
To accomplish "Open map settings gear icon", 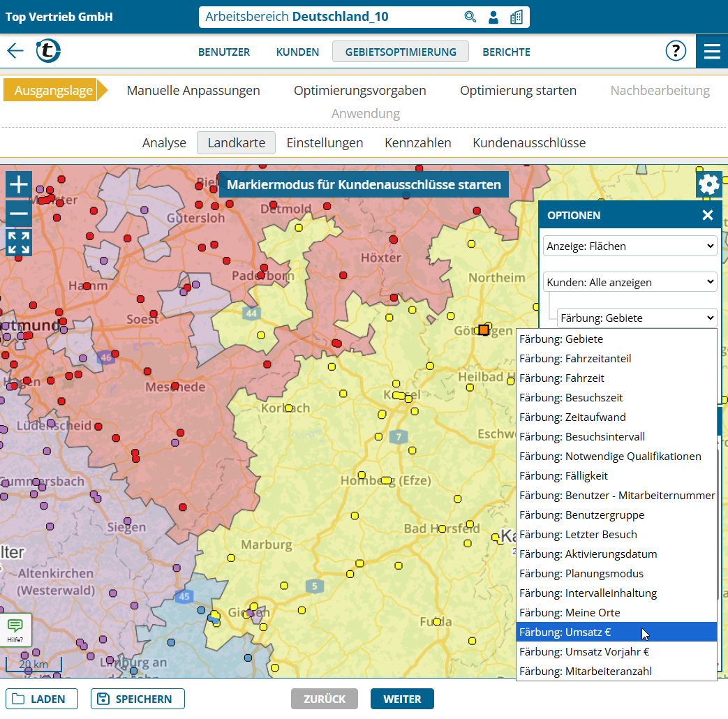I will point(708,185).
